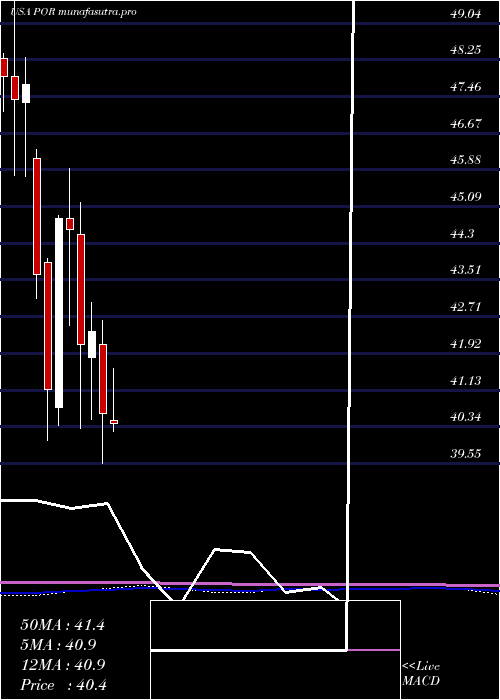Click the last small red candlestick near 40.34
Viewport: 500px width, 700px height.
(x=114, y=421)
